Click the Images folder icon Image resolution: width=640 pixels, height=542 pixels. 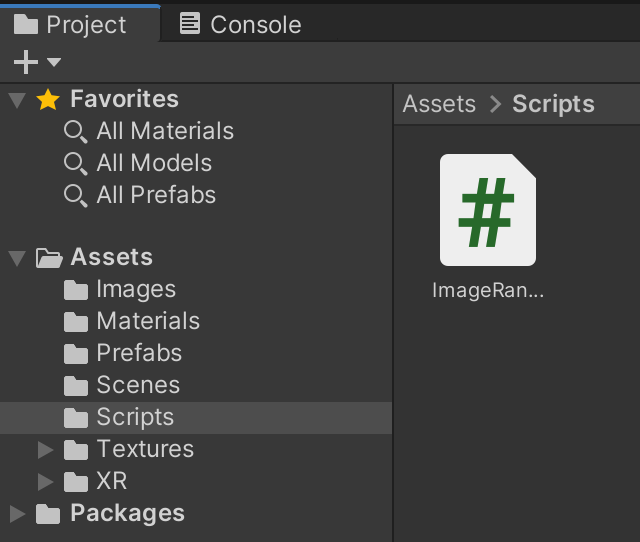[x=76, y=290]
